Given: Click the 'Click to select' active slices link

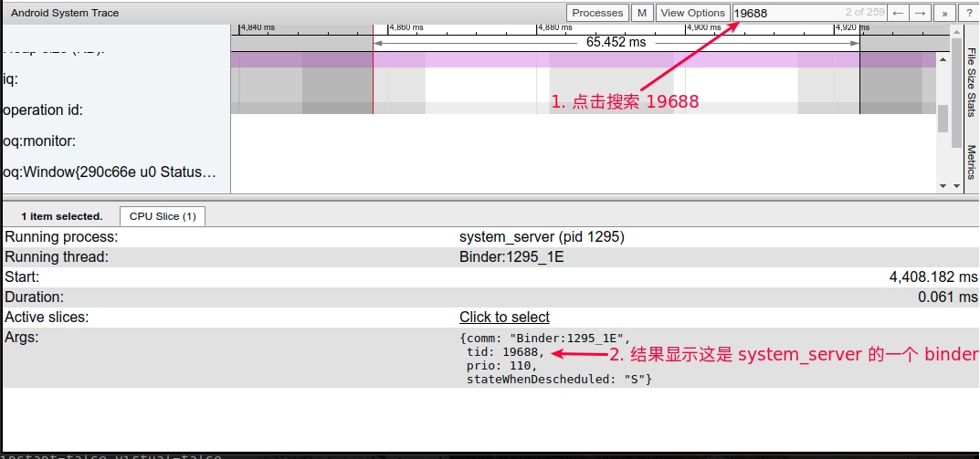Looking at the screenshot, I should pyautogui.click(x=504, y=318).
